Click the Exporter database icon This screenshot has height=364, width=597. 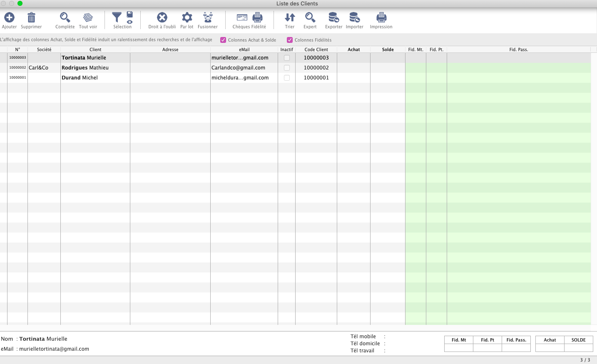point(333,17)
